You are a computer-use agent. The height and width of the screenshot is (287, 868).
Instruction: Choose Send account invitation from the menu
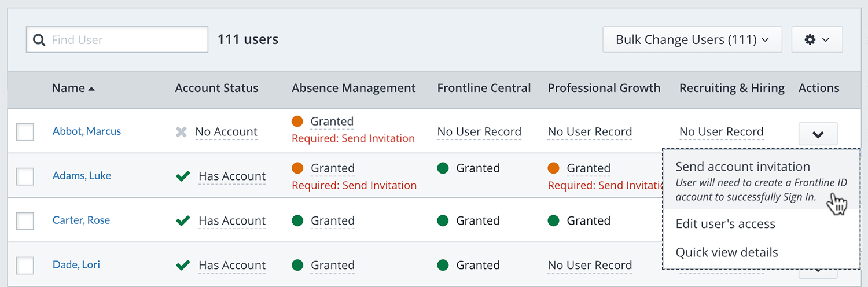pyautogui.click(x=742, y=167)
